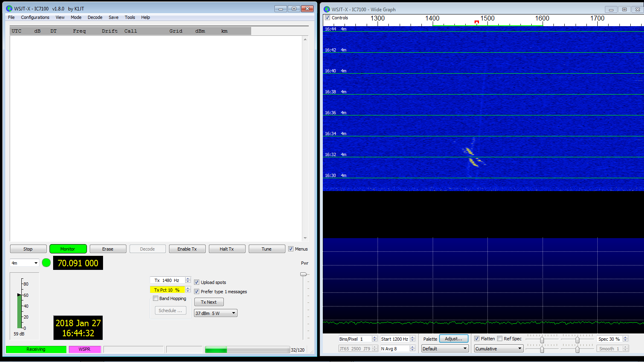Enable Band Hopping checkbox
Image resolution: width=644 pixels, height=362 pixels.
click(x=156, y=298)
